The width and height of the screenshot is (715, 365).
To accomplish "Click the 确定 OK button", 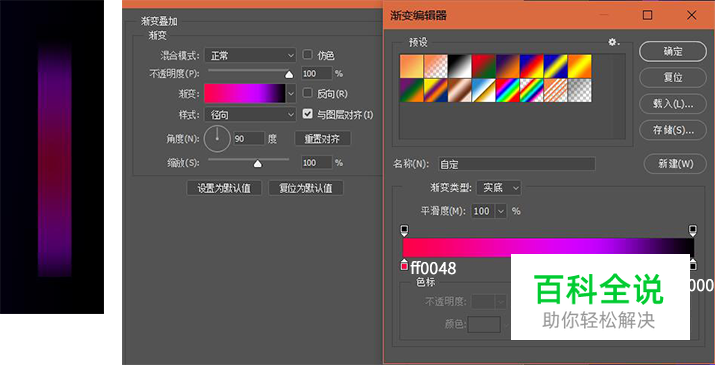I will click(673, 52).
